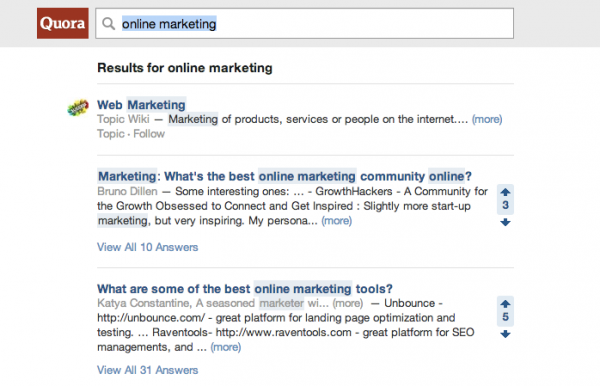Screen dimensions: 600x386
Task: View All 31 Answers
Action: [x=147, y=370]
